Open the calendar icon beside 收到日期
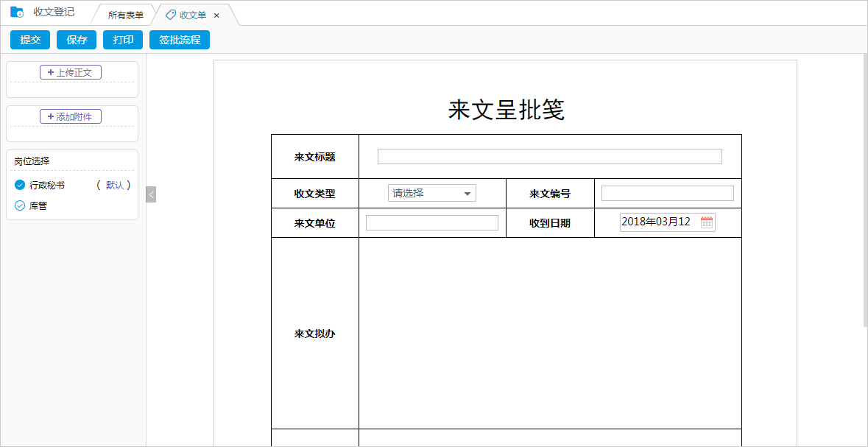 pos(705,222)
